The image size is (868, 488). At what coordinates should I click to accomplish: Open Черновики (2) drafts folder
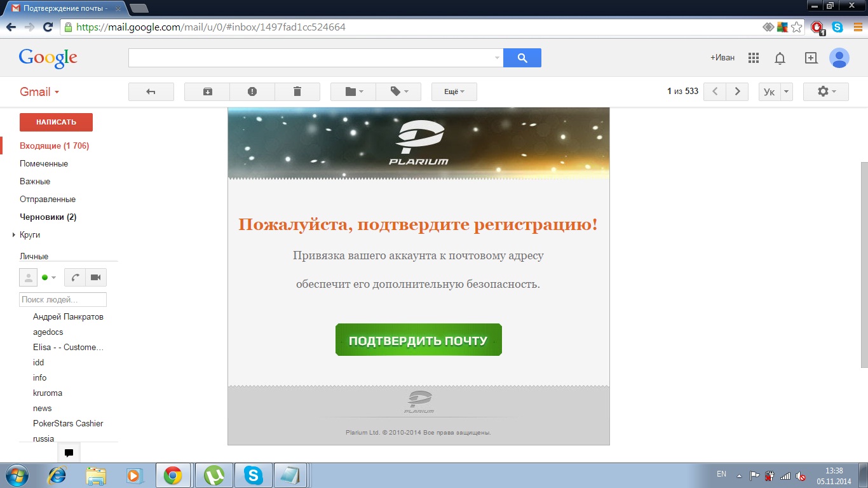tap(48, 217)
